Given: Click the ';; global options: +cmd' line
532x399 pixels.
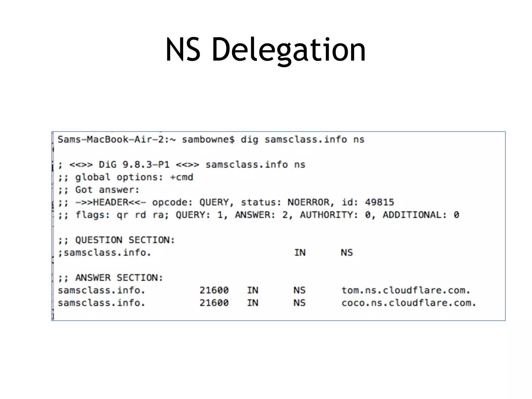Looking at the screenshot, I should click(x=125, y=177).
